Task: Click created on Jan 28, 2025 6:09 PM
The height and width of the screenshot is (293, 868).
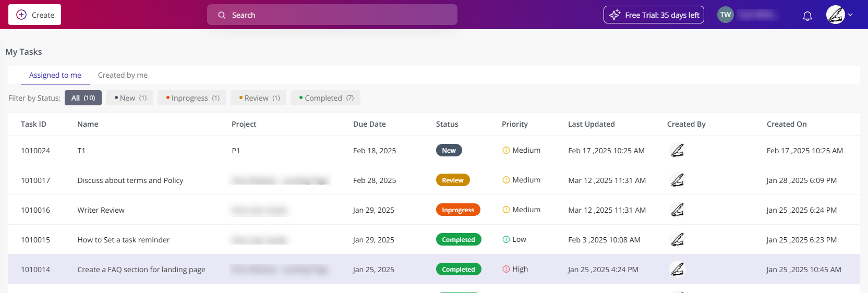Action: pos(802,180)
